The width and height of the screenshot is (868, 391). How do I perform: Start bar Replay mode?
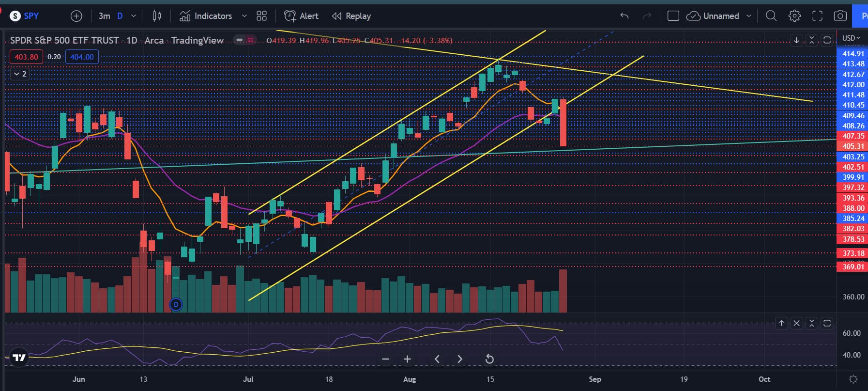pyautogui.click(x=351, y=16)
